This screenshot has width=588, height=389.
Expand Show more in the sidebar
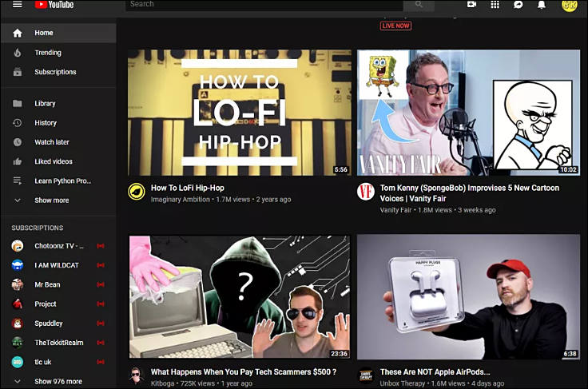pos(58,200)
